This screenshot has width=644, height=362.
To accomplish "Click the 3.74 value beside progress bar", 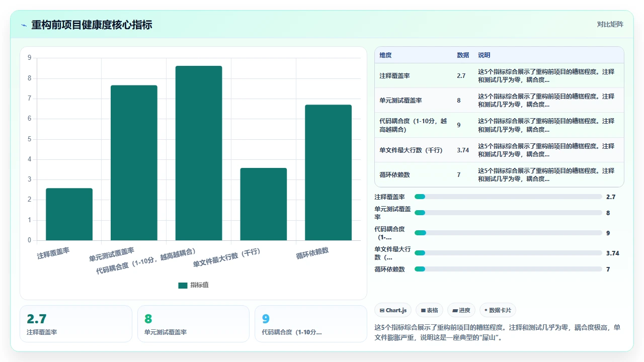I will point(613,253).
